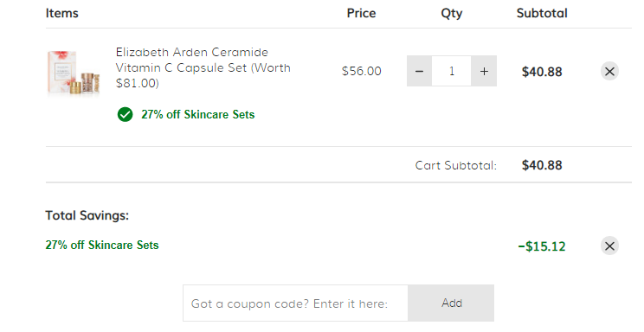The image size is (644, 332).
Task: Click the Cart Subtotal label
Action: pos(455,165)
